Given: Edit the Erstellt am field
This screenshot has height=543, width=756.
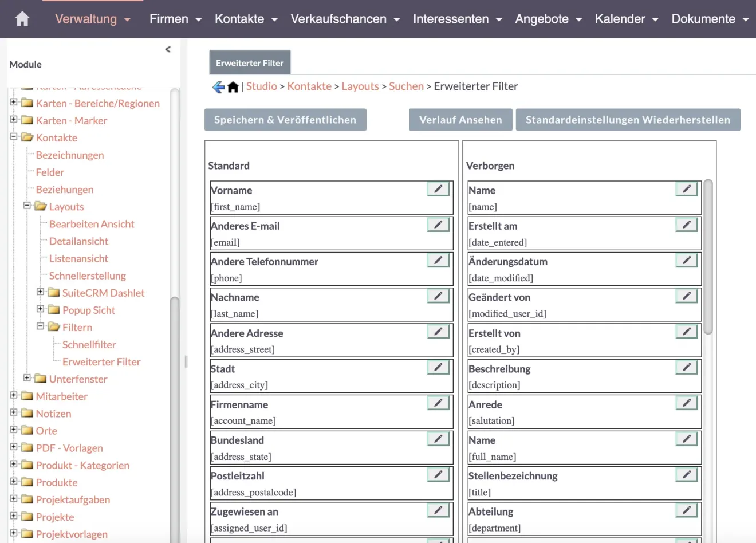Looking at the screenshot, I should [x=686, y=224].
